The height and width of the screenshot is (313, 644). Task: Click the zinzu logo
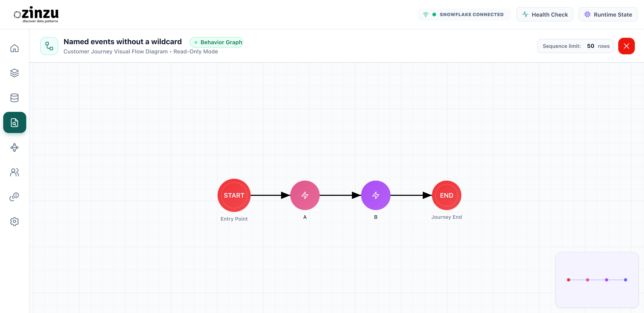pyautogui.click(x=36, y=14)
